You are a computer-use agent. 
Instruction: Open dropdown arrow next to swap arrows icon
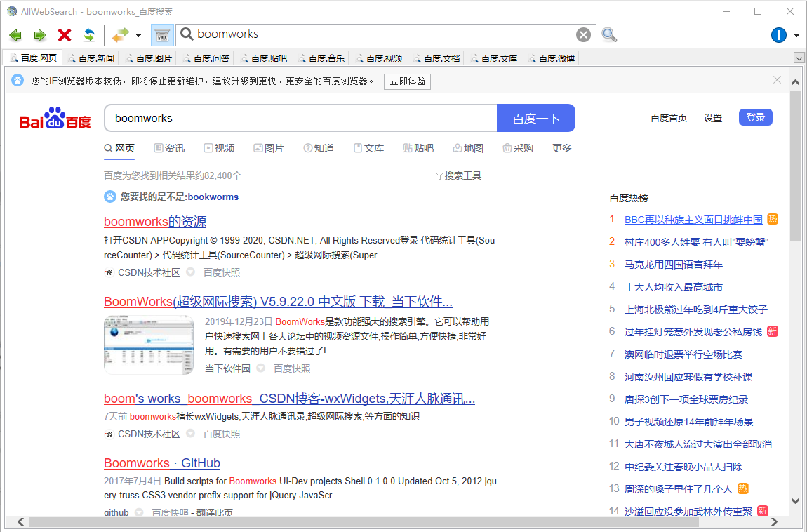coord(138,36)
